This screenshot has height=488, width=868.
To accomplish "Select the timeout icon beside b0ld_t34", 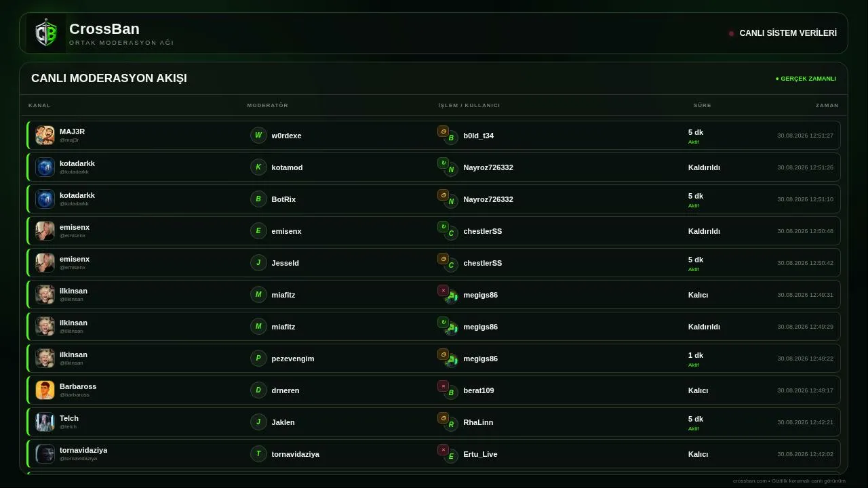I will coord(443,131).
